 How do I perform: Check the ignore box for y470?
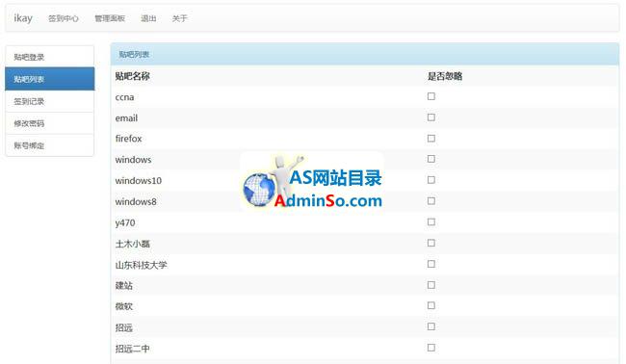[431, 221]
